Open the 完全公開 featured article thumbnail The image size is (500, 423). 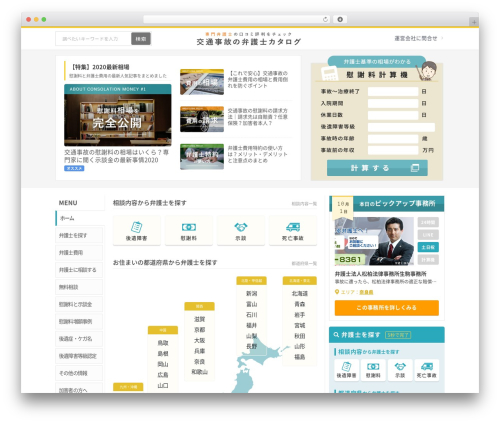pos(118,115)
